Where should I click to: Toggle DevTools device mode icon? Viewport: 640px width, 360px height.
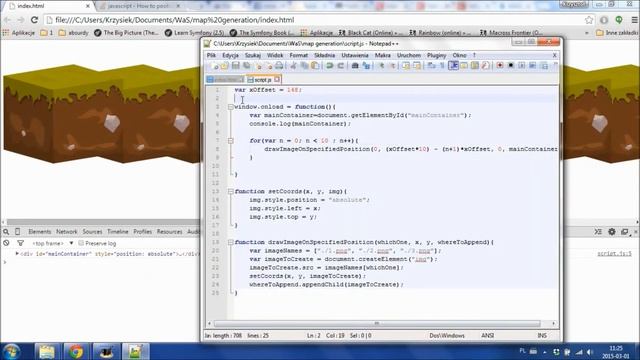pyautogui.click(x=18, y=232)
